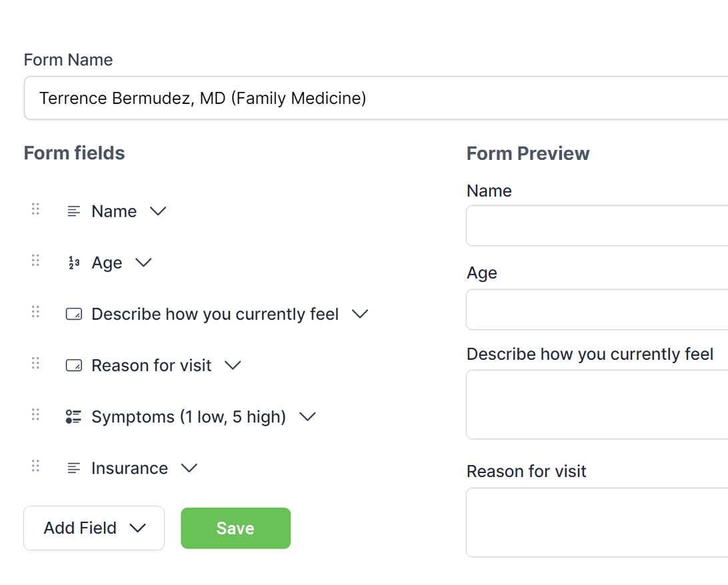Expand the Age field options

tap(143, 263)
